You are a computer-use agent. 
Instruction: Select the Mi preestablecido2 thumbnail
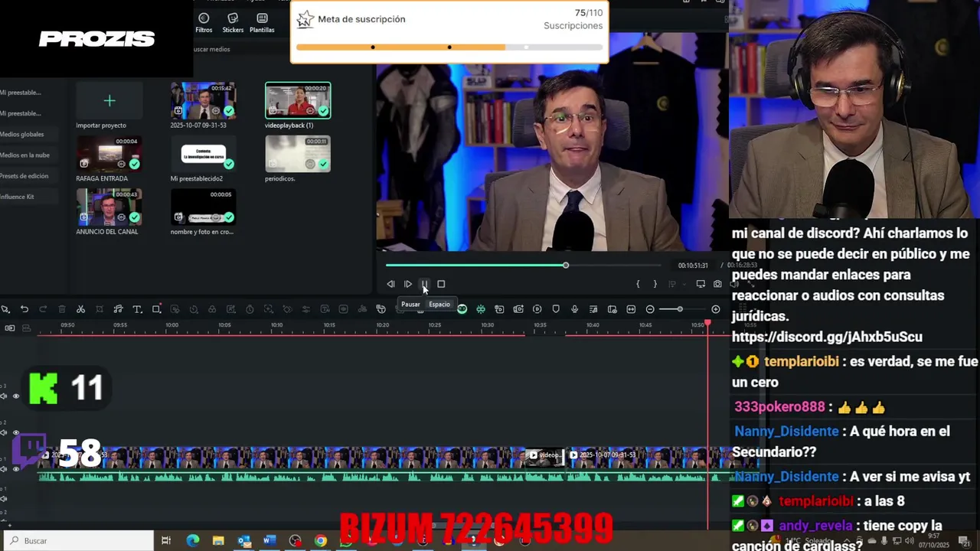tap(203, 155)
